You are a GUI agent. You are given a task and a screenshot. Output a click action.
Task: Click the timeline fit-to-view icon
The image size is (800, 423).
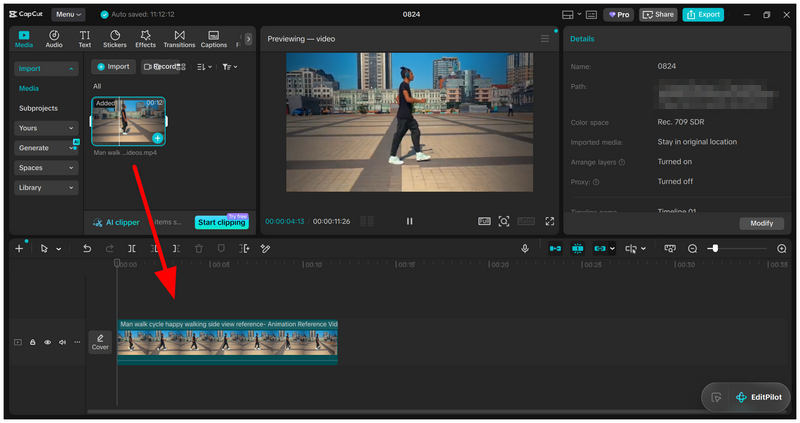pyautogui.click(x=670, y=248)
